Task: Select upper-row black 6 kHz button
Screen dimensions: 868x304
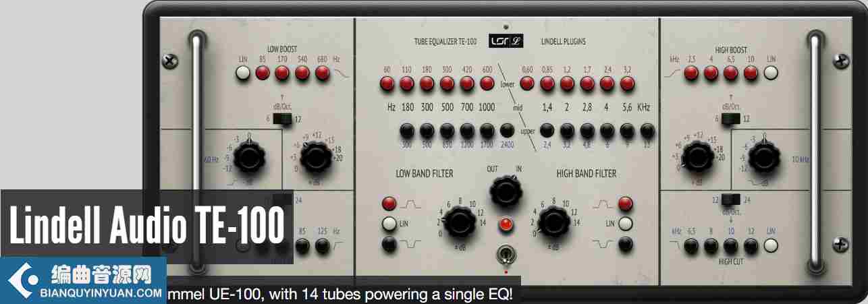Action: (607, 130)
